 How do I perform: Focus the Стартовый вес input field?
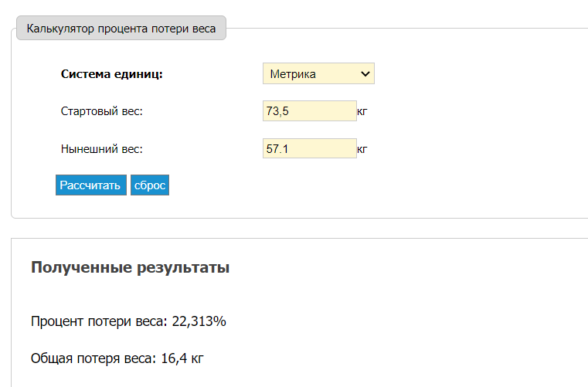click(x=310, y=111)
